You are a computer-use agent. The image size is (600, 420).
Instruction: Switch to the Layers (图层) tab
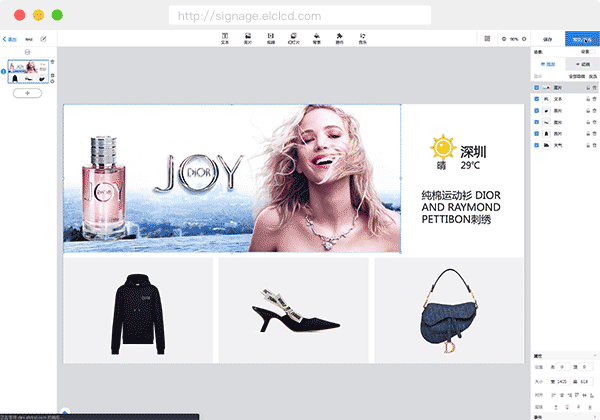click(548, 64)
